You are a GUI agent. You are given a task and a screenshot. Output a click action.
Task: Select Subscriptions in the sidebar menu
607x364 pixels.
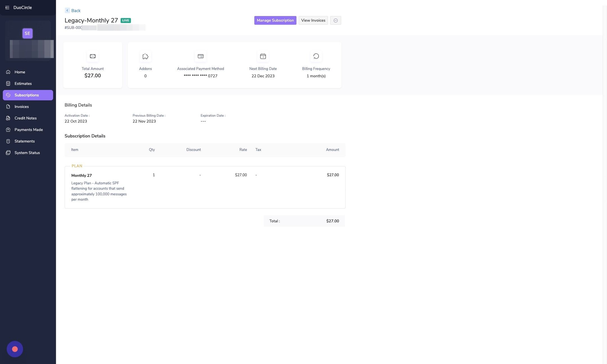point(27,95)
